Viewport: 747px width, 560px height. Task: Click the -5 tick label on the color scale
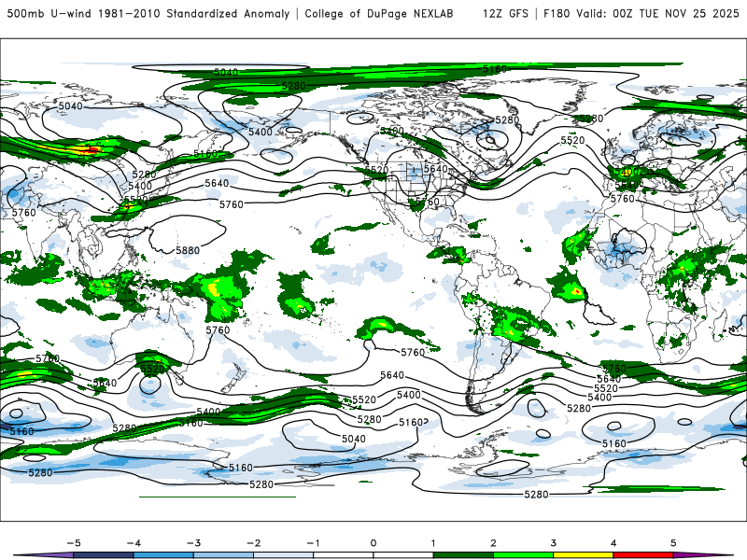[x=74, y=543]
